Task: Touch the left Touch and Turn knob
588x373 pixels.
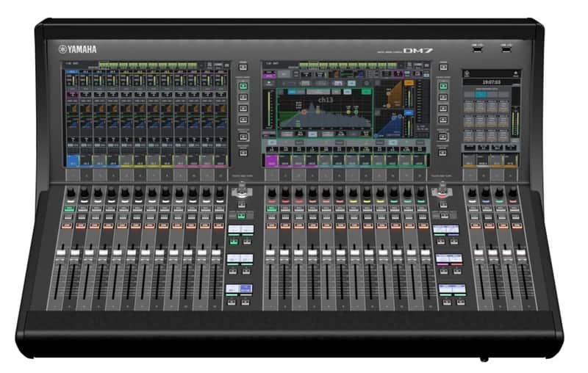Action: tap(242, 190)
